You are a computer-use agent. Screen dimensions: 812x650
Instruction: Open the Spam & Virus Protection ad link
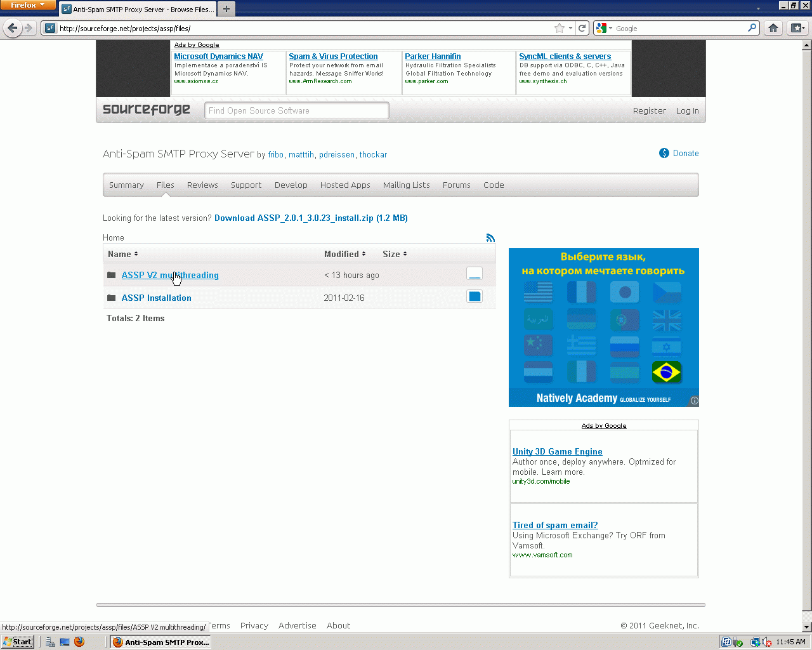click(x=334, y=56)
